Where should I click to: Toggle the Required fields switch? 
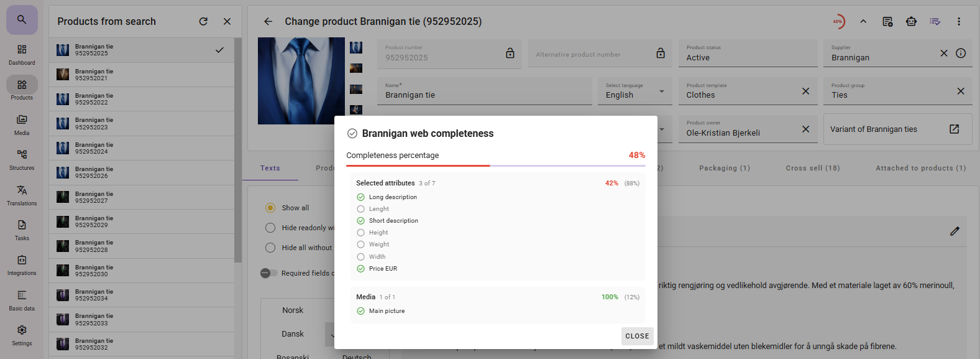[268, 273]
